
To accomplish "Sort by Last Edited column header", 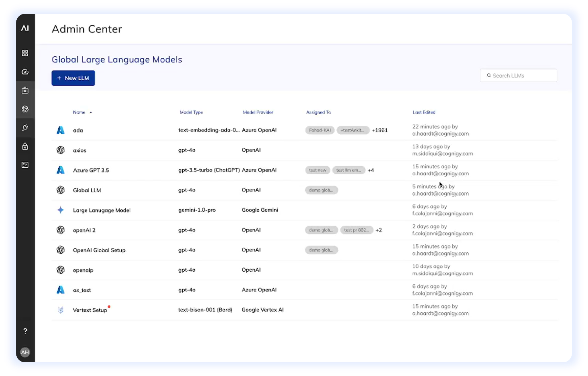I will pos(424,112).
